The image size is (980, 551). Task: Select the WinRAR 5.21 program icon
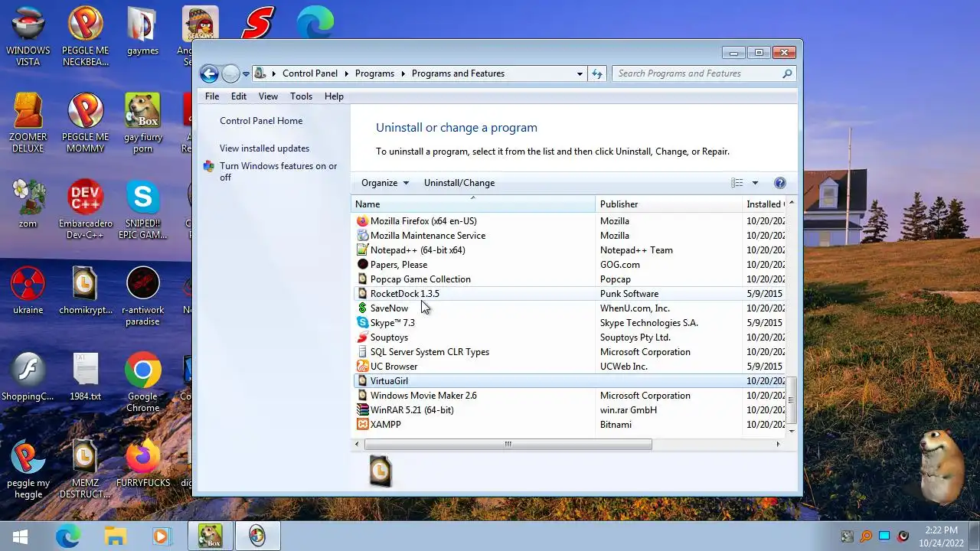tap(363, 410)
